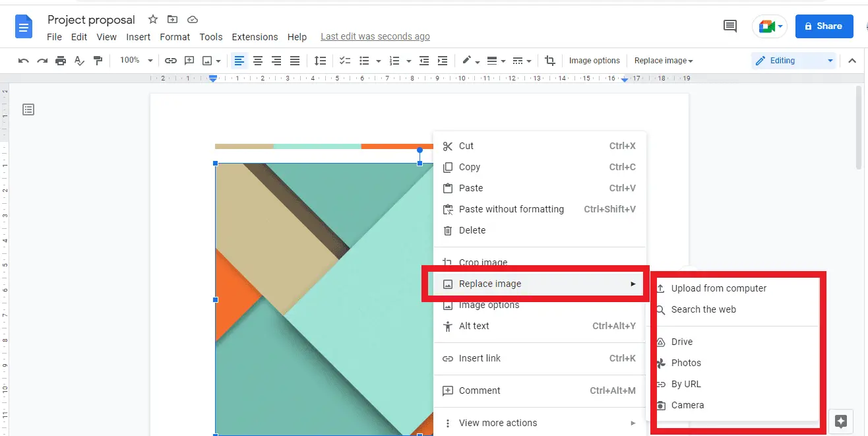This screenshot has height=436, width=868.
Task: Click the Share button
Action: [824, 26]
